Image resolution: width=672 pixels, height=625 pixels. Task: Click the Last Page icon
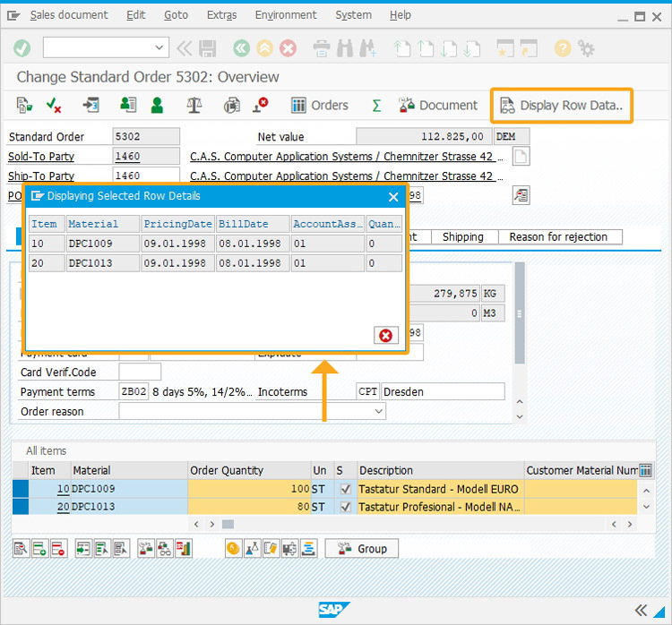[471, 48]
